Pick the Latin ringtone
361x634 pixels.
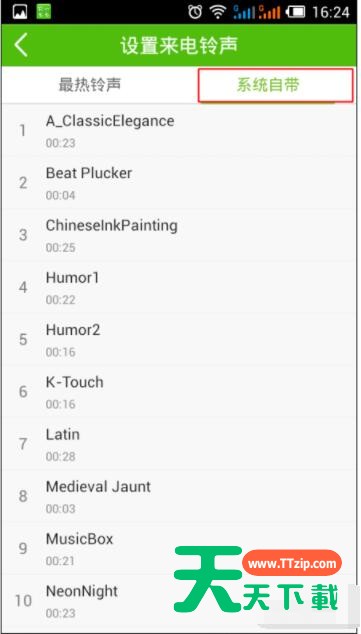pyautogui.click(x=180, y=444)
